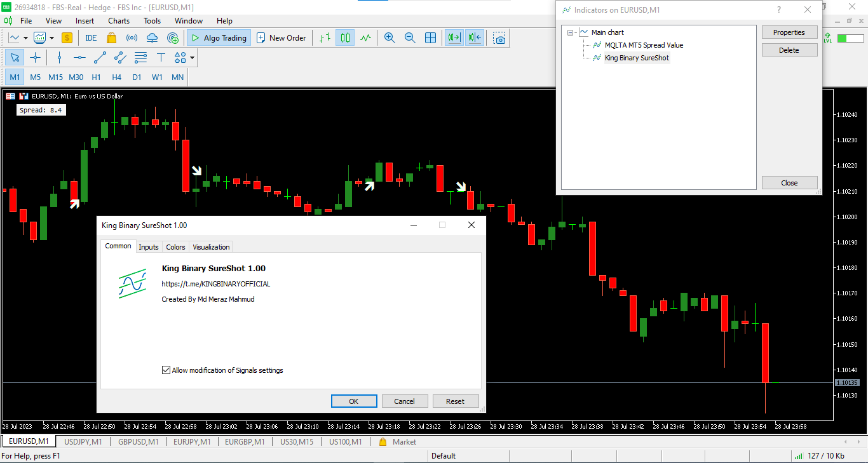
Task: Open Properties for King Binary SureShot
Action: click(789, 32)
